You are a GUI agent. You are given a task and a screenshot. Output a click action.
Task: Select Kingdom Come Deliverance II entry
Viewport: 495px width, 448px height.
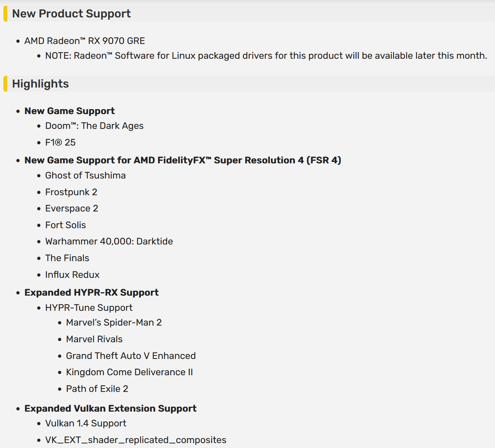coord(129,372)
